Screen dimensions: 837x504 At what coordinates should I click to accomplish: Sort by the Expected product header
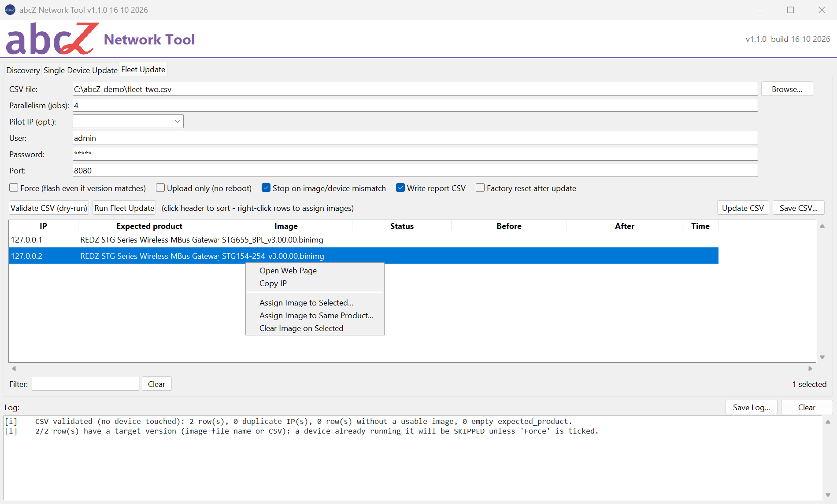click(149, 226)
